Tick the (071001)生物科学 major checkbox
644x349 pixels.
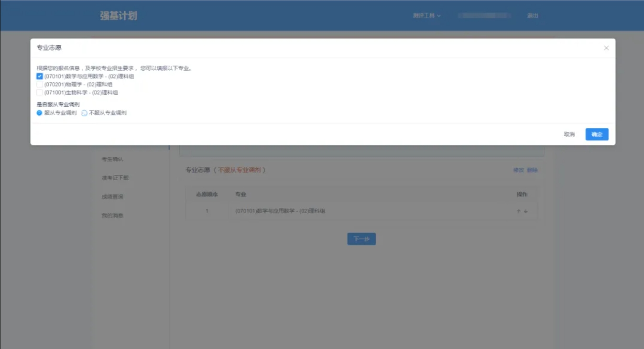40,92
